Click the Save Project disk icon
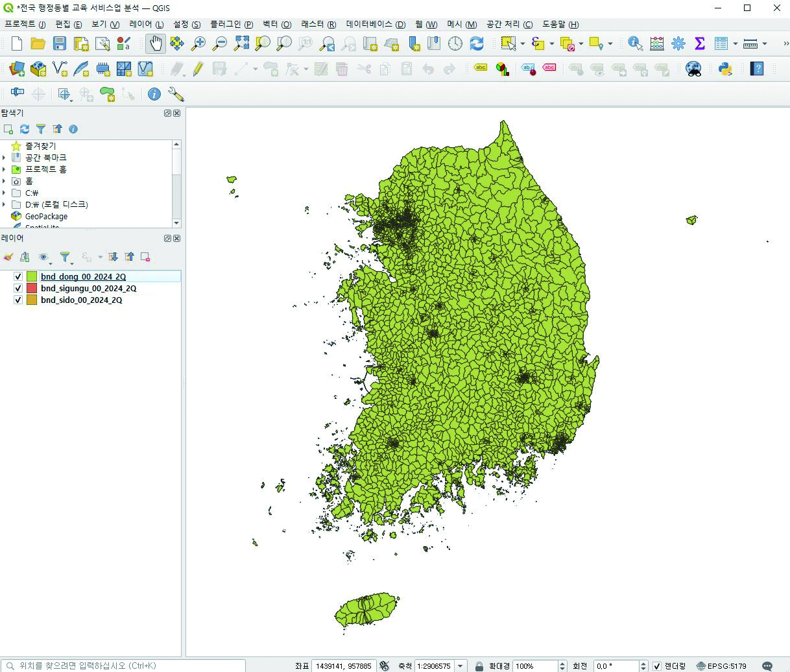The image size is (790, 672). 60,43
